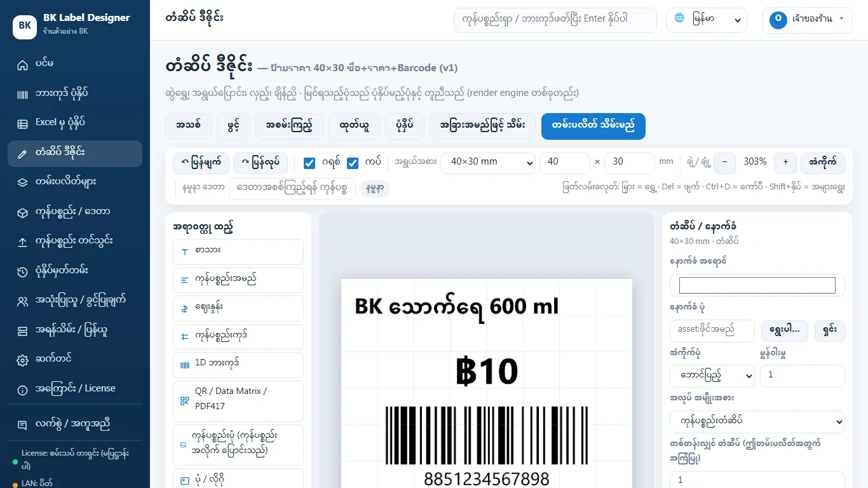Screen dimensions: 868x488
Task: Click the blue save template button
Action: 593,126
